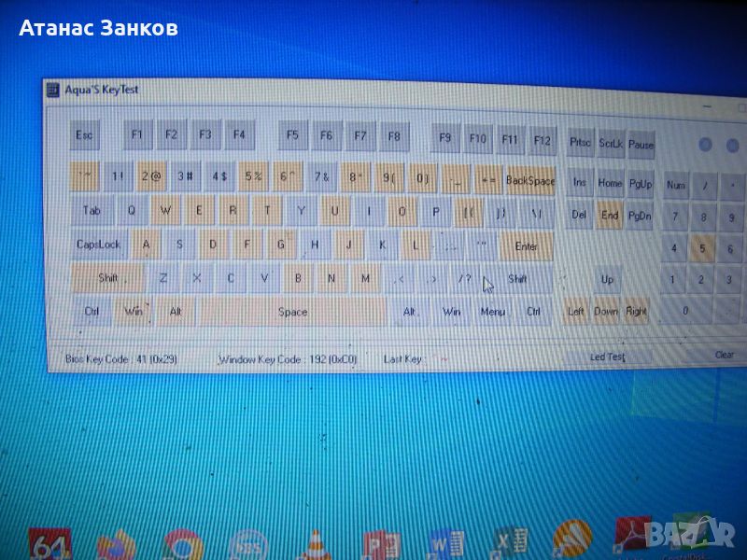Click the G key button
This screenshot has height=560, width=747.
coord(281,245)
